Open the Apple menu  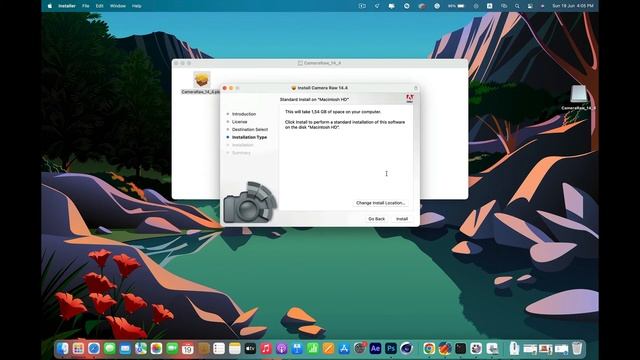click(50, 6)
